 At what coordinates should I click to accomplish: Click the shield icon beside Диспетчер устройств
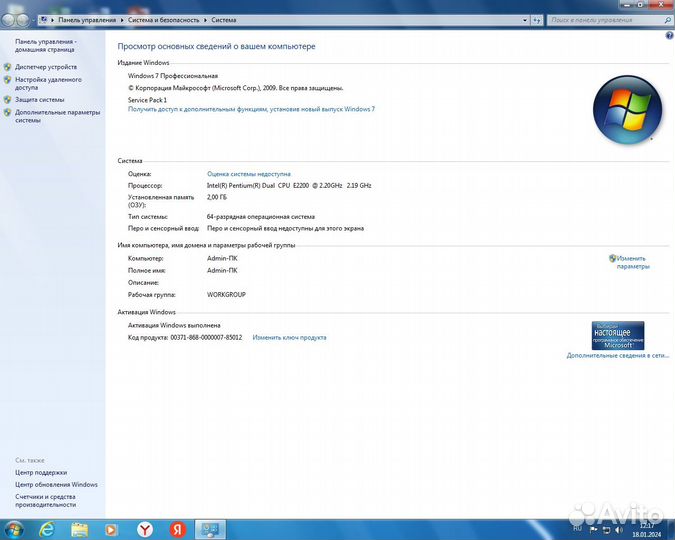coord(7,67)
